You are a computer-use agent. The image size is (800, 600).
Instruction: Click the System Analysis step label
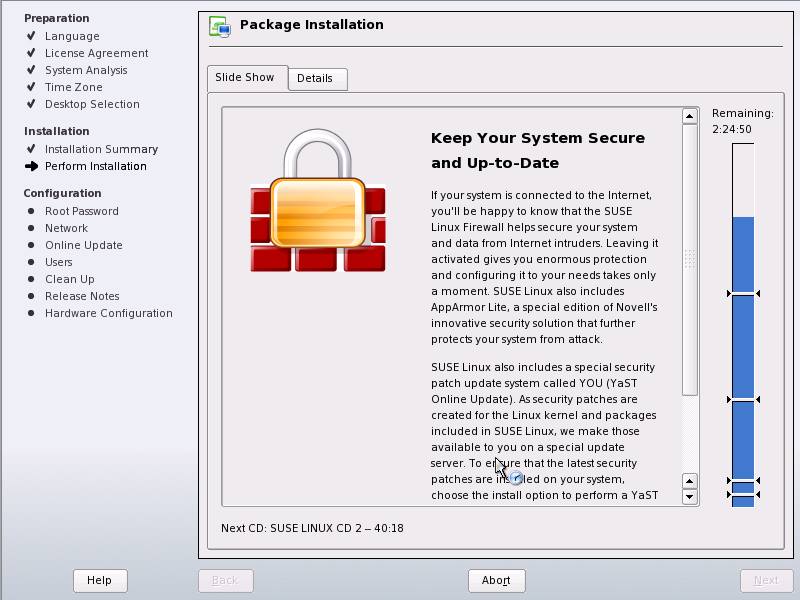(86, 70)
